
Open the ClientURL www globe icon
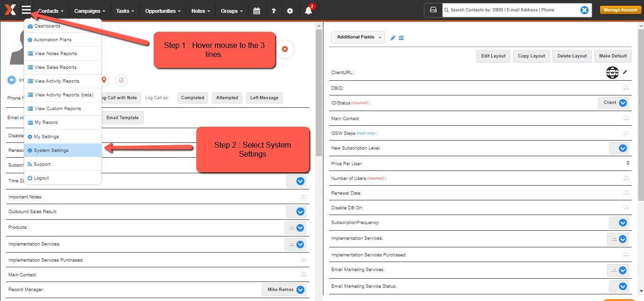pyautogui.click(x=612, y=73)
